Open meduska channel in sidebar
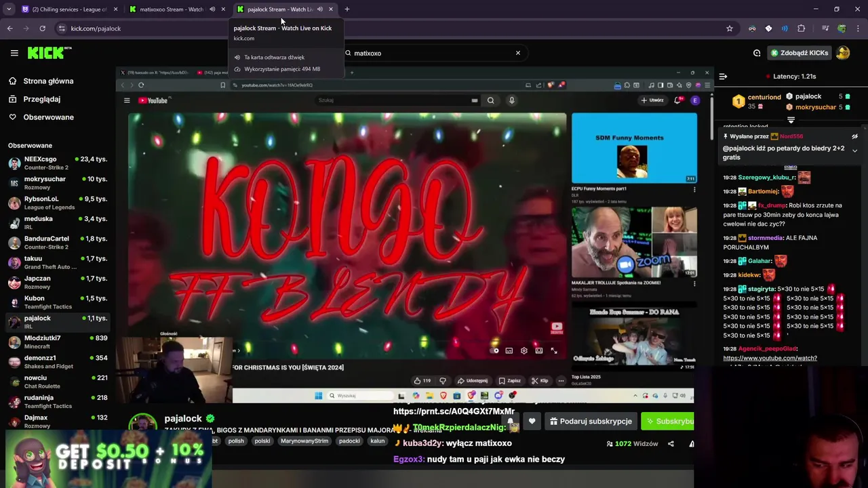868x488 pixels. click(x=58, y=223)
